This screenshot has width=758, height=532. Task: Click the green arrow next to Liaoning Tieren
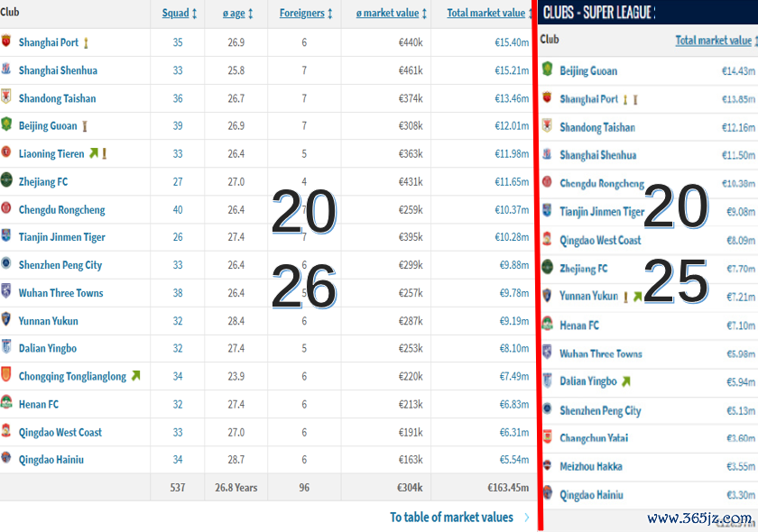tap(93, 153)
